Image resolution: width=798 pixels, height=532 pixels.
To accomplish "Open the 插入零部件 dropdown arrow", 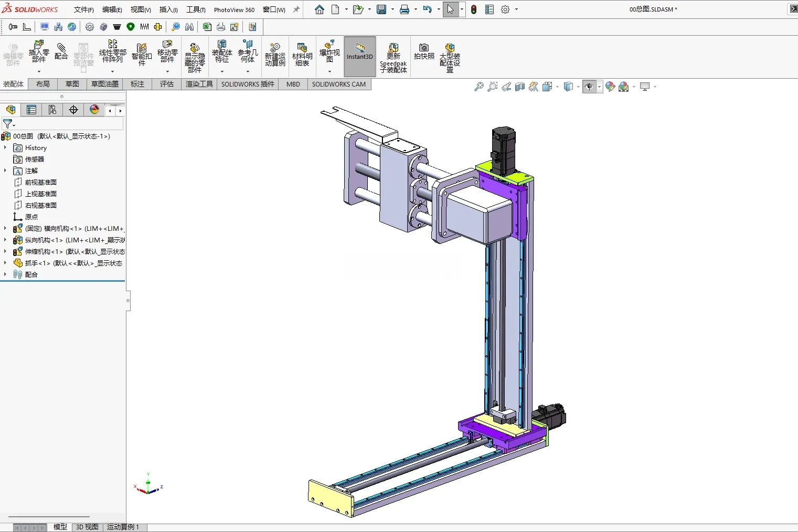I will click(x=39, y=71).
